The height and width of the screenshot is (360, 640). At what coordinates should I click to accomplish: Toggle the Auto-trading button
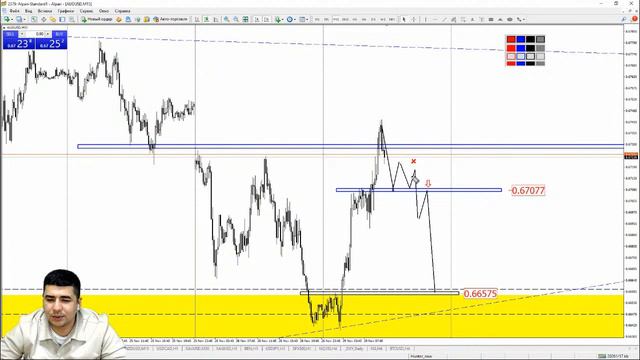pos(170,19)
